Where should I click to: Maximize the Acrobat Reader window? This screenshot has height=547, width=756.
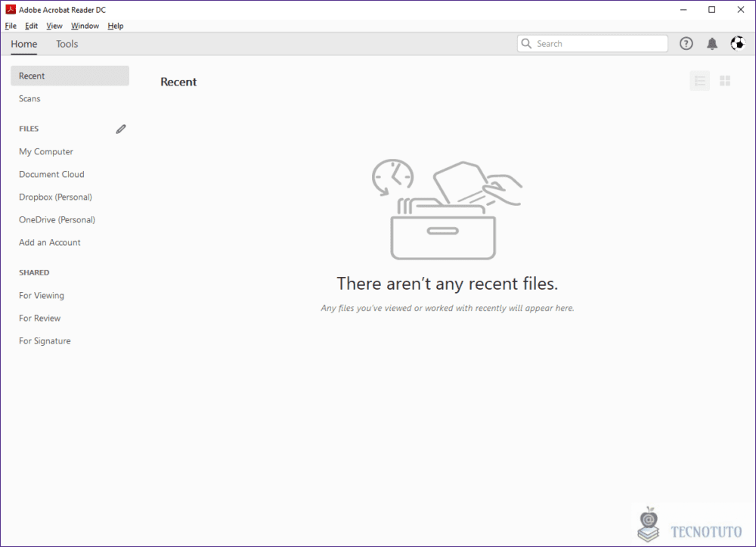coord(711,10)
